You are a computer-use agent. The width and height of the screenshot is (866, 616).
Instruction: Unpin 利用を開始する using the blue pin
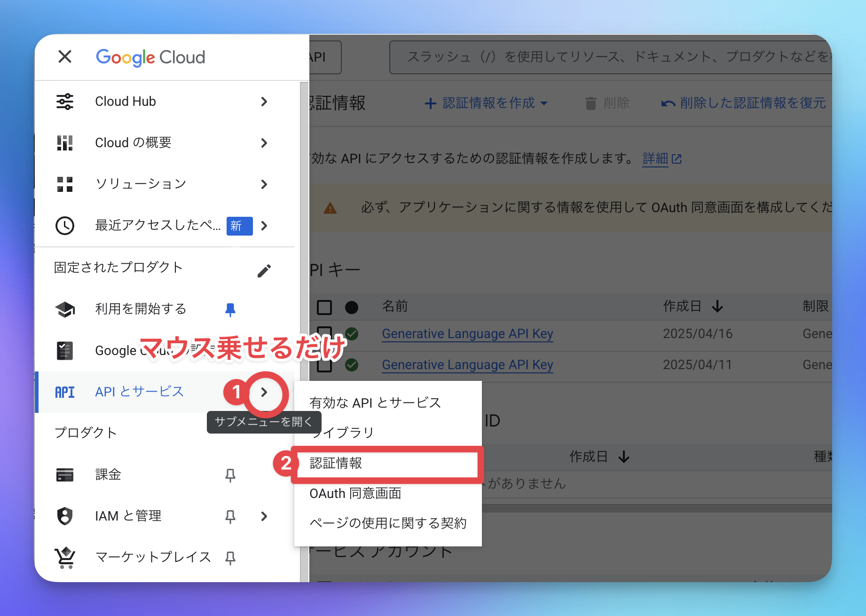(230, 309)
